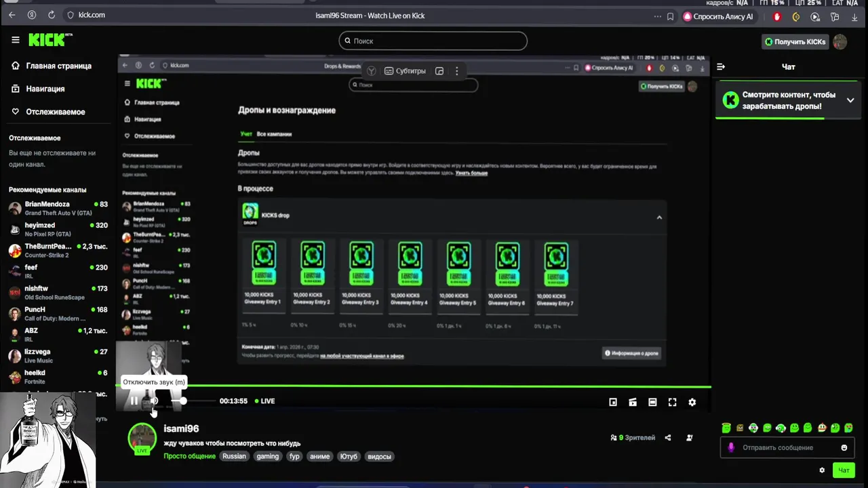Send message with the Чат button
Viewport: 868px width, 488px height.
click(844, 470)
